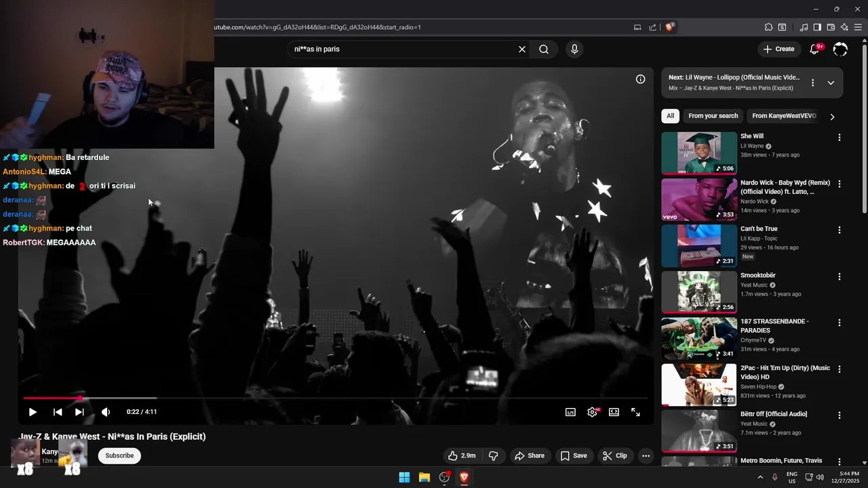Click the search magnifier button
This screenshot has width=868, height=488.
544,49
